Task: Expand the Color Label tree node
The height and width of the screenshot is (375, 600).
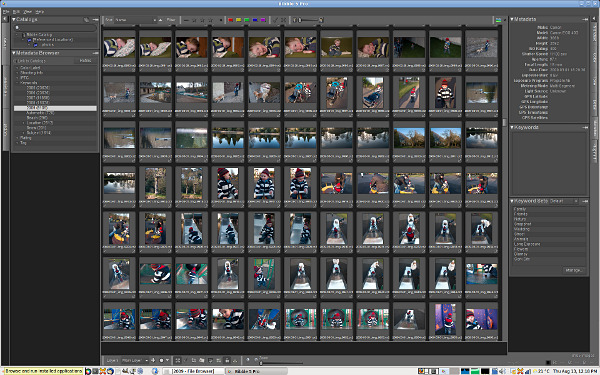Action: (x=17, y=68)
